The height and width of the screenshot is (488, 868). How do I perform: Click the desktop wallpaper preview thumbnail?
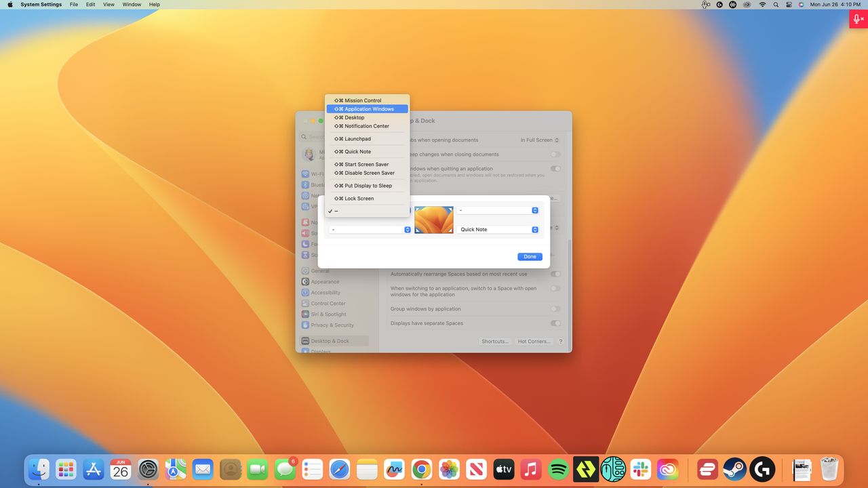click(434, 220)
